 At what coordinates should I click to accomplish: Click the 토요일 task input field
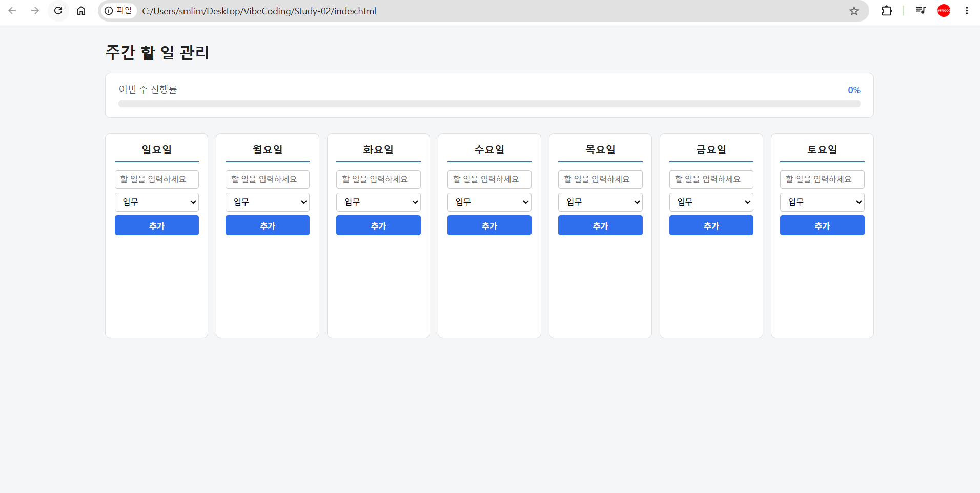click(822, 179)
